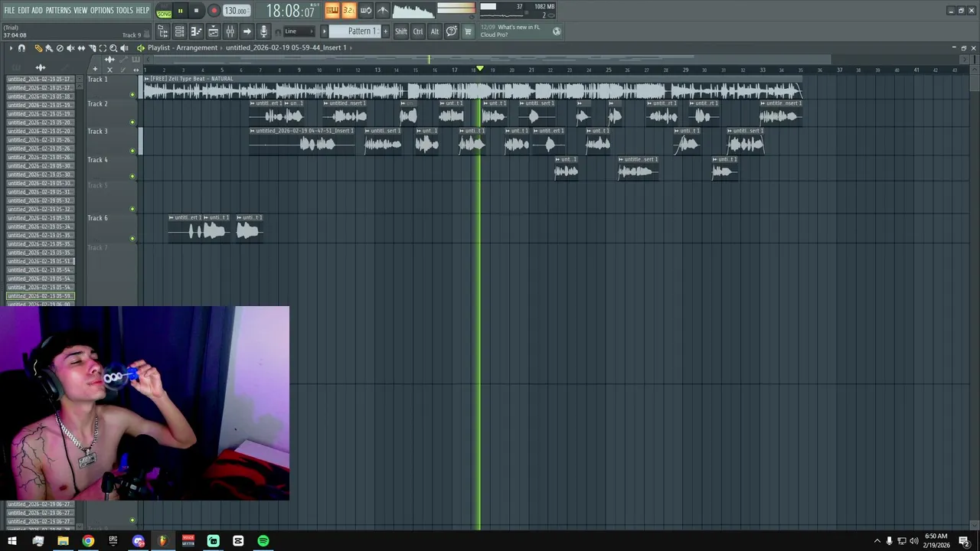
Task: Show hidden system tray icons
Action: [x=877, y=541]
